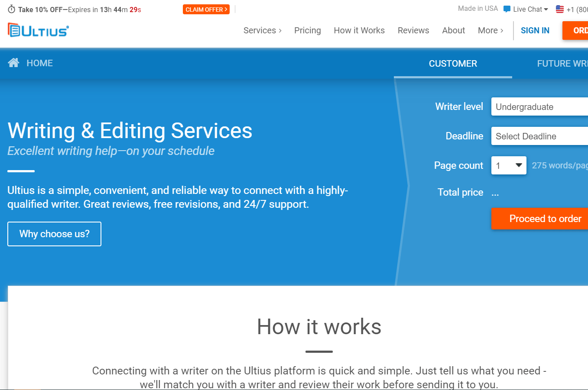Click the Writing & Editing Services heading

(130, 131)
